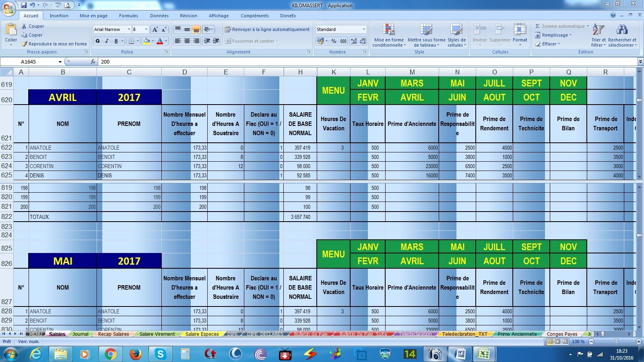Click the increase decimal icon

coord(353,41)
